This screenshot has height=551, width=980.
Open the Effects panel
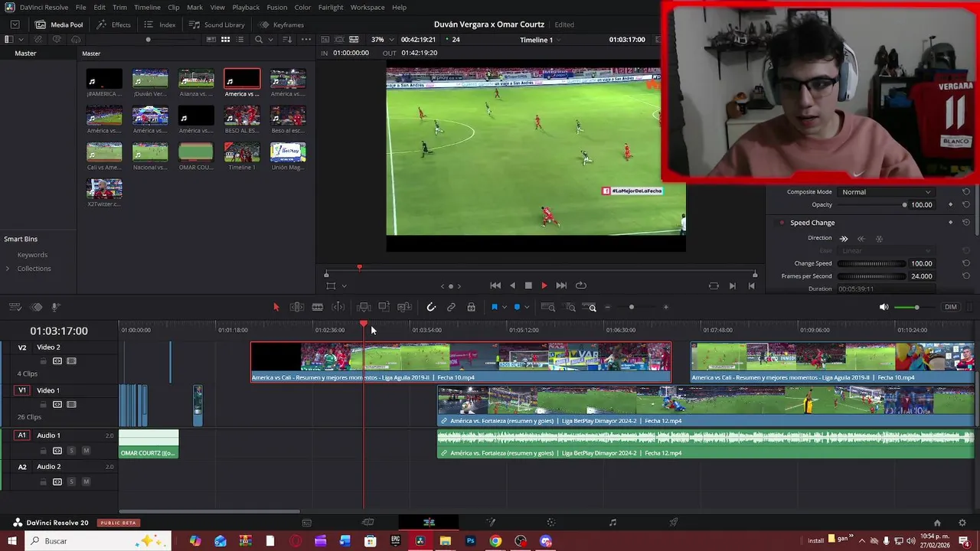[113, 24]
